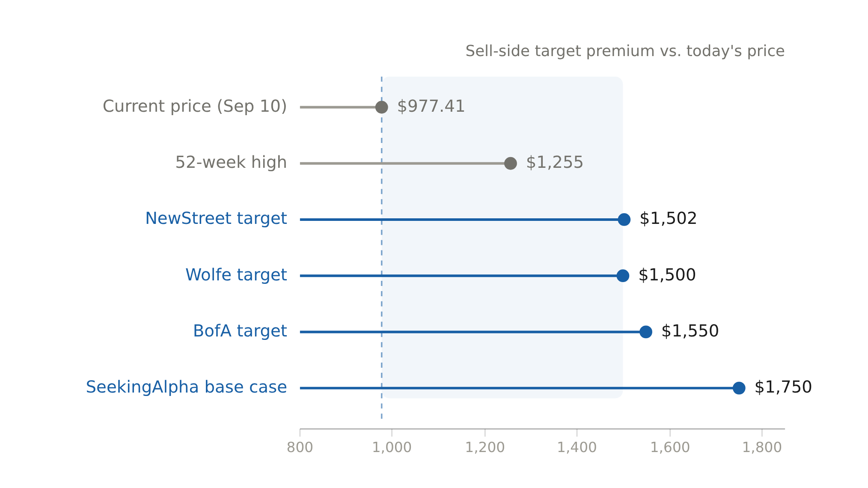The width and height of the screenshot is (868, 488).
Task: Click the BofA target row label
Action: coord(240,331)
